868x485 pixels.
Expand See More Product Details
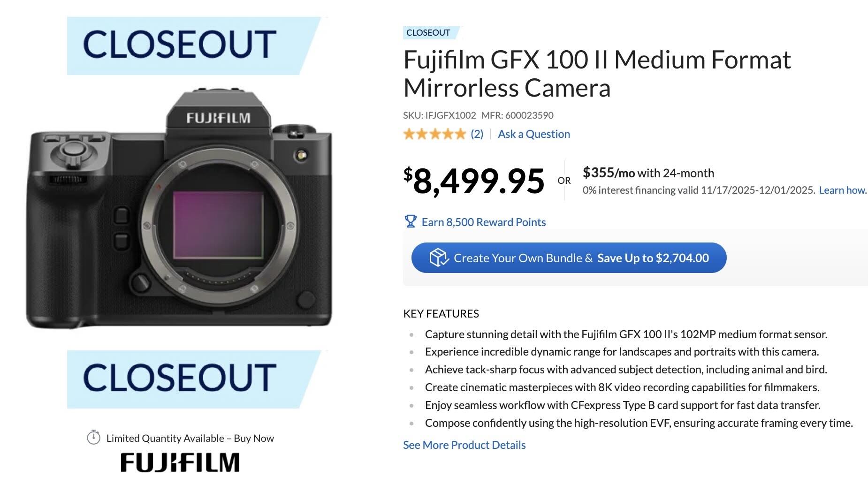pos(464,445)
